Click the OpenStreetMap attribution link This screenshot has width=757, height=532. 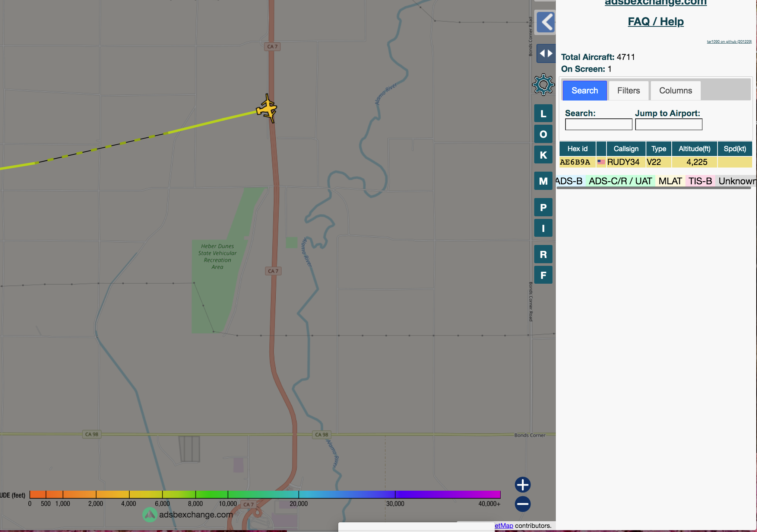(504, 526)
